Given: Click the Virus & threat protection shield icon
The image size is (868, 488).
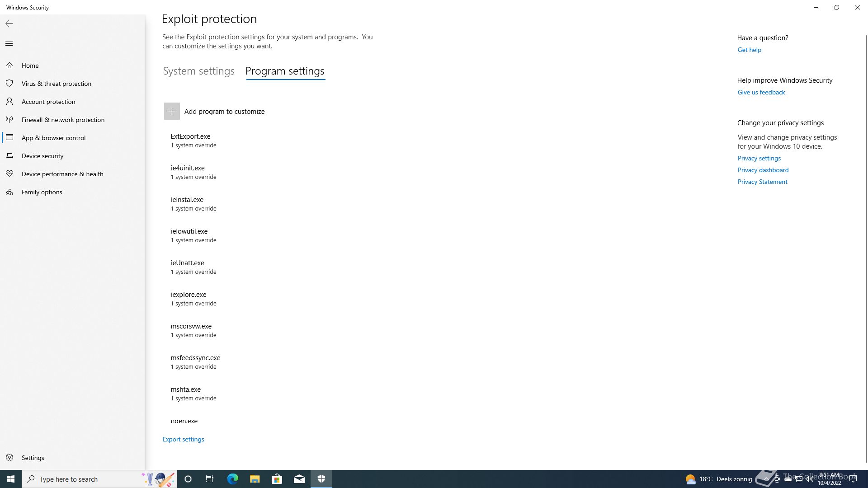Looking at the screenshot, I should click(9, 84).
